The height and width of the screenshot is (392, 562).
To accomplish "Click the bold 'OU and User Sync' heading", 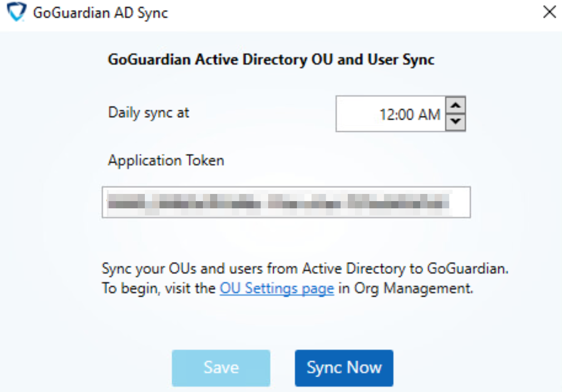I will pyautogui.click(x=373, y=60).
